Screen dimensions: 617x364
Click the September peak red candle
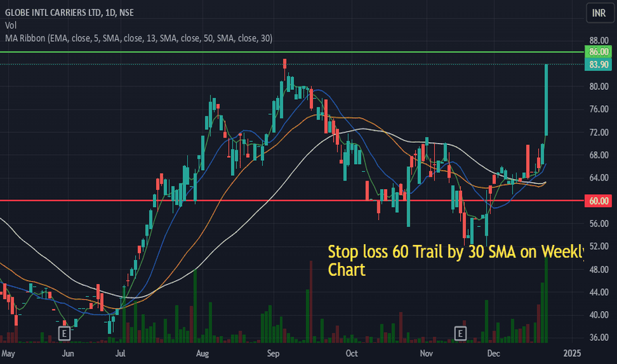pyautogui.click(x=285, y=64)
